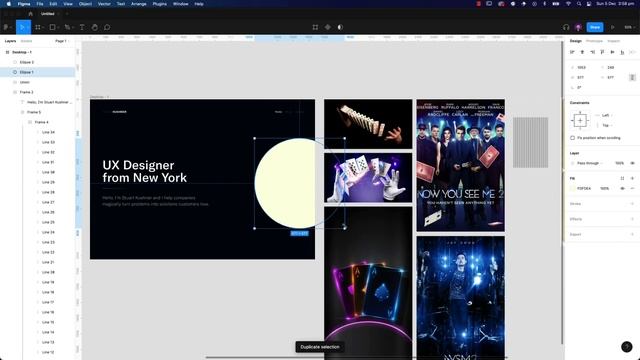640x360 pixels.
Task: Add an Effect with plus
Action: click(632, 219)
